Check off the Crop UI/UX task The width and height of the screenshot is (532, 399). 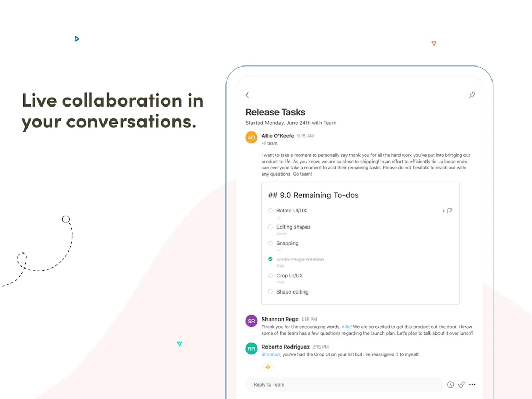pyautogui.click(x=270, y=275)
